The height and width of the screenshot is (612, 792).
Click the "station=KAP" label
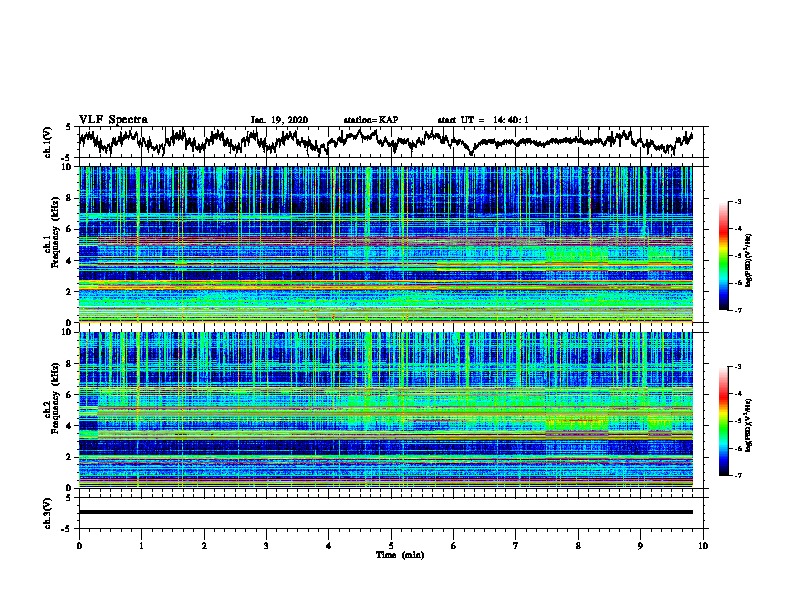click(371, 120)
